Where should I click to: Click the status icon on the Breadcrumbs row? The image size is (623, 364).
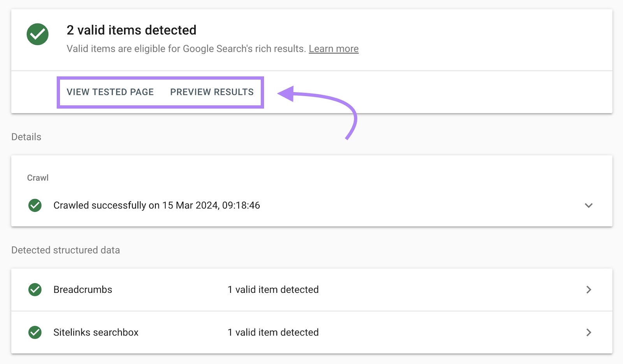tap(35, 289)
